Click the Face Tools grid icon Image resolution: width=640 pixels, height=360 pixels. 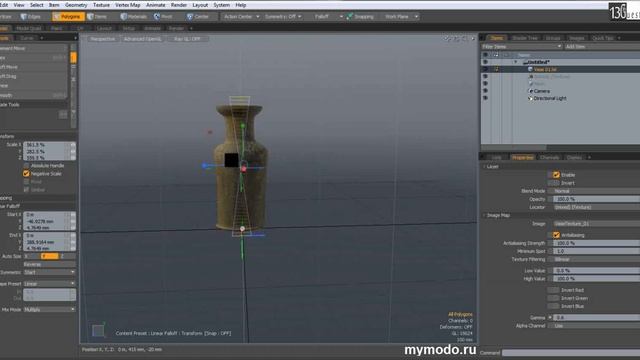pyautogui.click(x=63, y=115)
